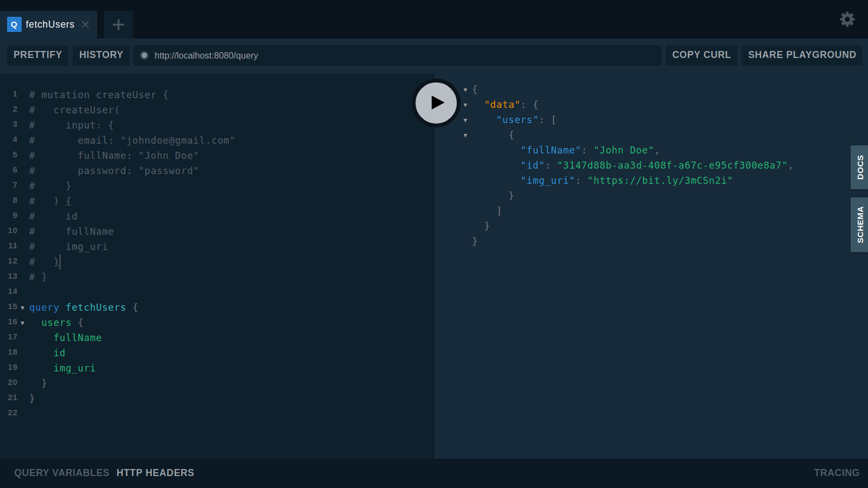Open the SCHEMA side panel

[859, 224]
